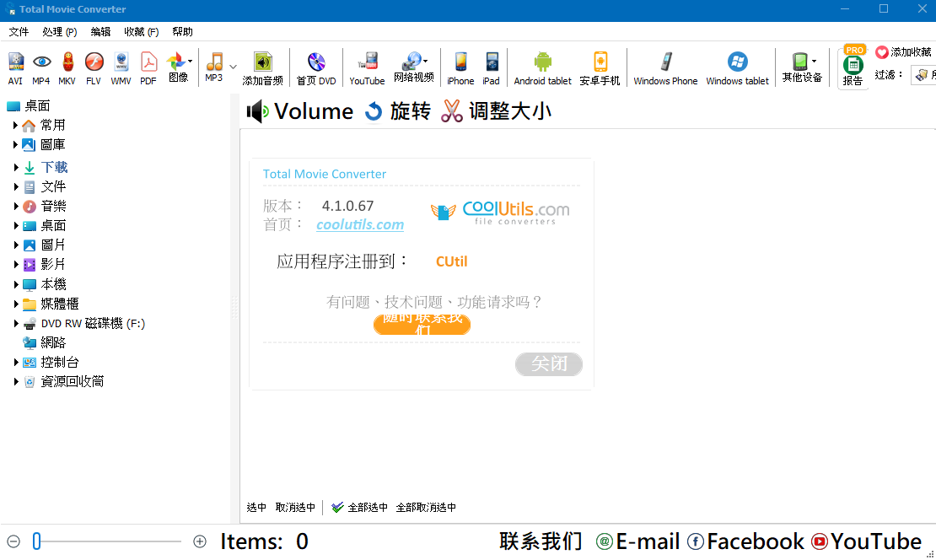Choose 安卓手机 Android phone preset
This screenshot has width=936, height=560.
(600, 68)
